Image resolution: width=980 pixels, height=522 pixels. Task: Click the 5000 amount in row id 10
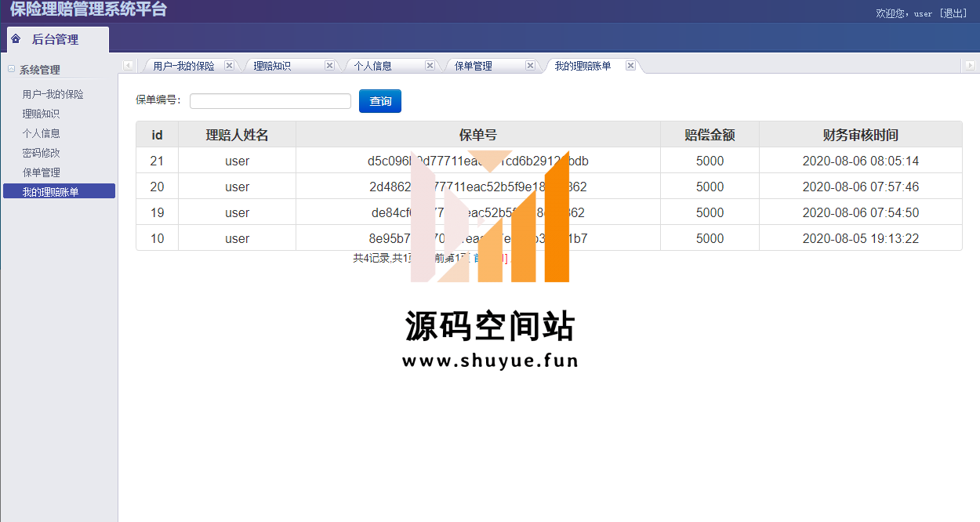(710, 238)
